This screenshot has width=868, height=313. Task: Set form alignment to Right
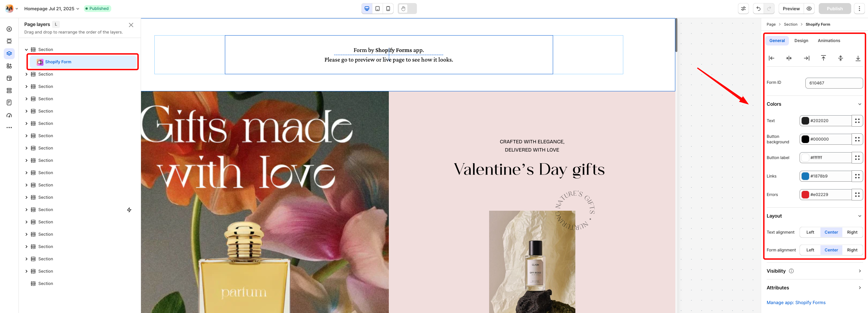pyautogui.click(x=852, y=250)
